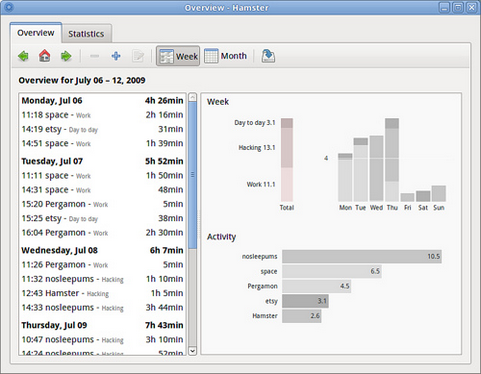Open the Statistics tab
The image size is (481, 374).
tap(86, 34)
